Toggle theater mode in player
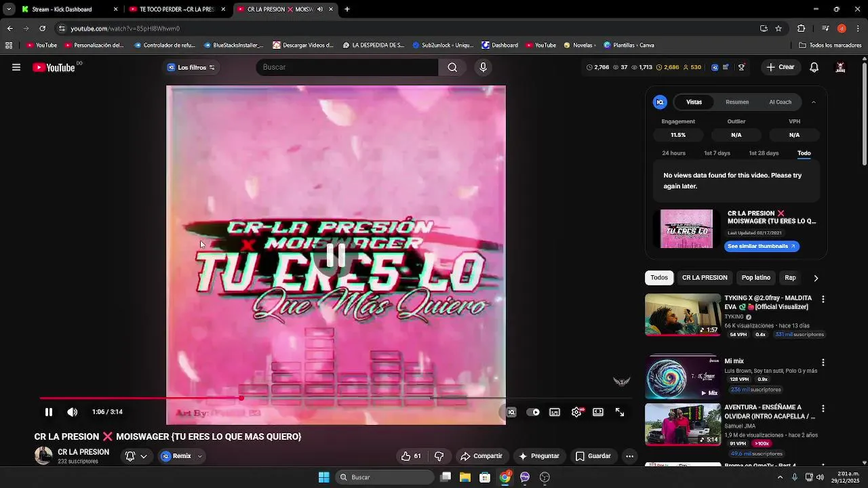Screen dimensions: 868x488 (x=598, y=412)
